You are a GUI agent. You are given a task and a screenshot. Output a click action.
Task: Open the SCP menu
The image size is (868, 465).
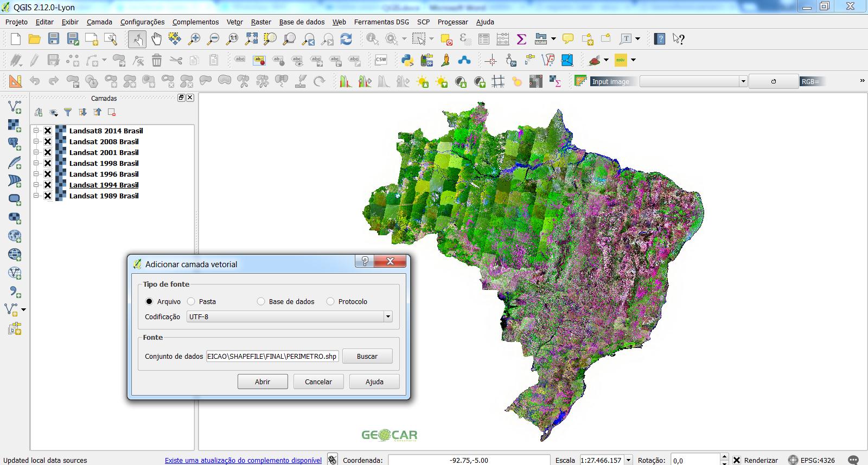pyautogui.click(x=423, y=22)
